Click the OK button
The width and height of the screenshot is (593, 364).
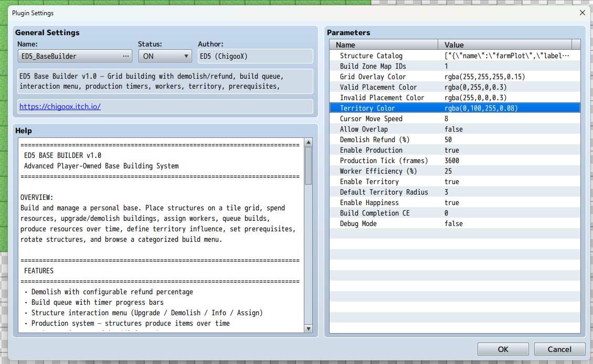pyautogui.click(x=503, y=349)
